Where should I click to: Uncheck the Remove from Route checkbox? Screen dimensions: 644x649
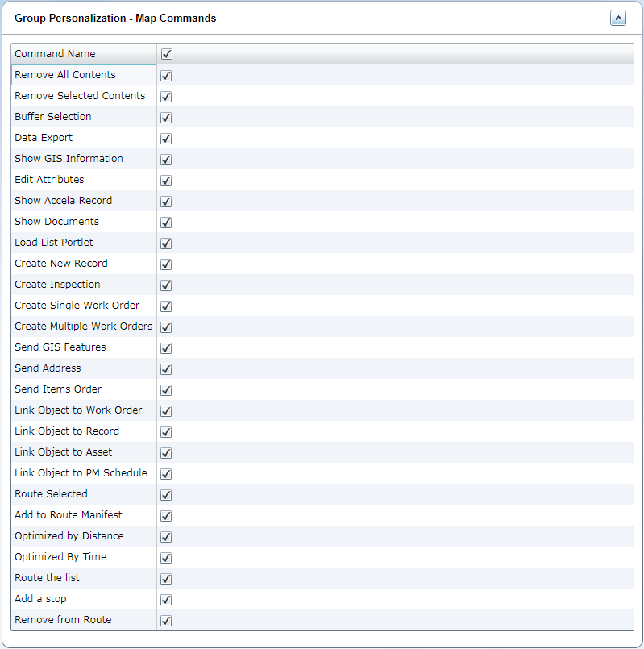click(x=167, y=621)
